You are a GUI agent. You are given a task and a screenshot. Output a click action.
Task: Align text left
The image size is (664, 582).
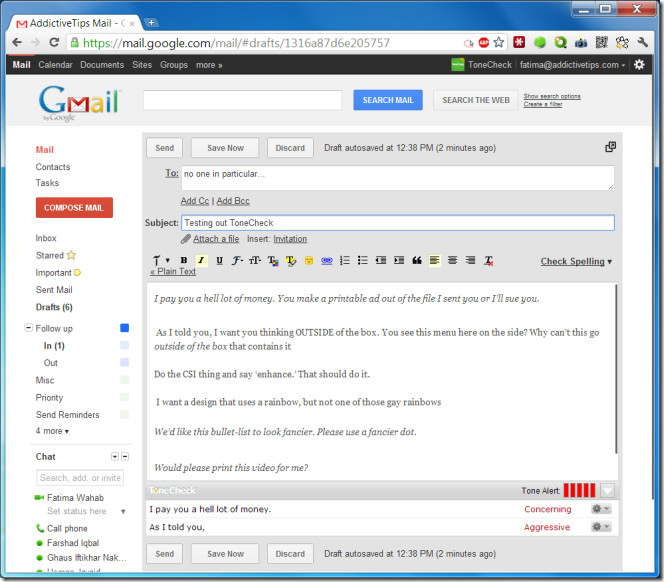tap(434, 260)
